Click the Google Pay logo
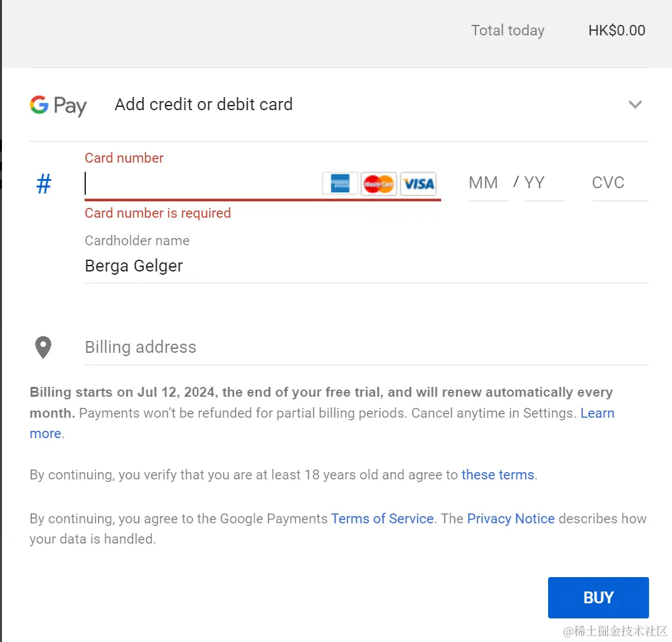 [58, 106]
